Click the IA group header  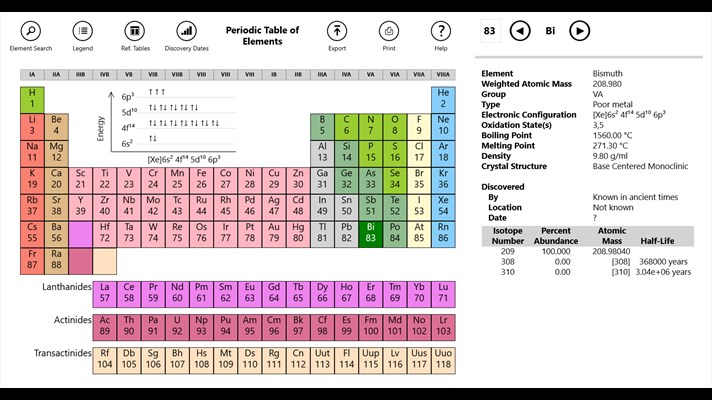32,74
